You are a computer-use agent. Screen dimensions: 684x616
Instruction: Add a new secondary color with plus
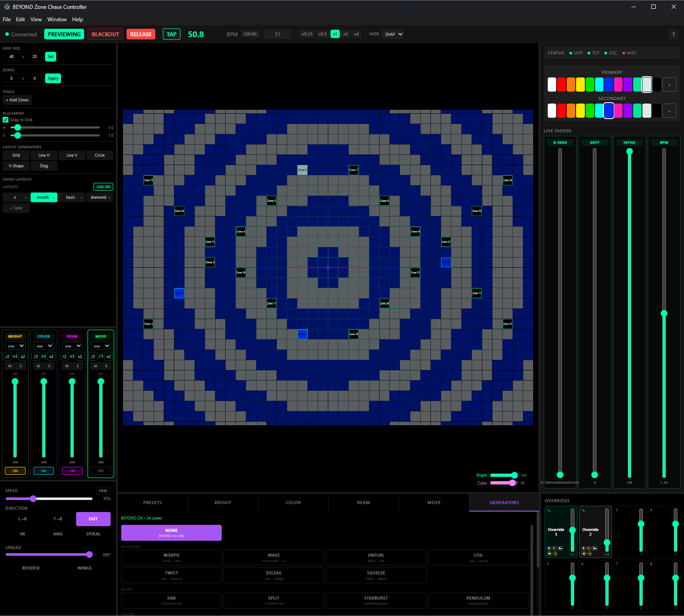coord(669,111)
